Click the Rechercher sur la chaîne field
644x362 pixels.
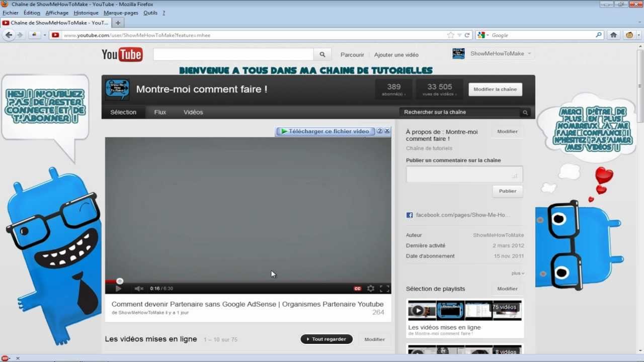point(460,112)
